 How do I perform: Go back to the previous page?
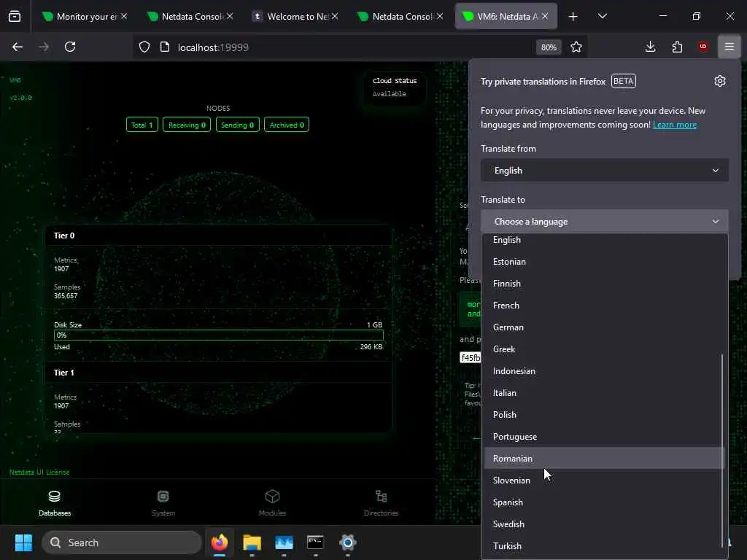(18, 47)
